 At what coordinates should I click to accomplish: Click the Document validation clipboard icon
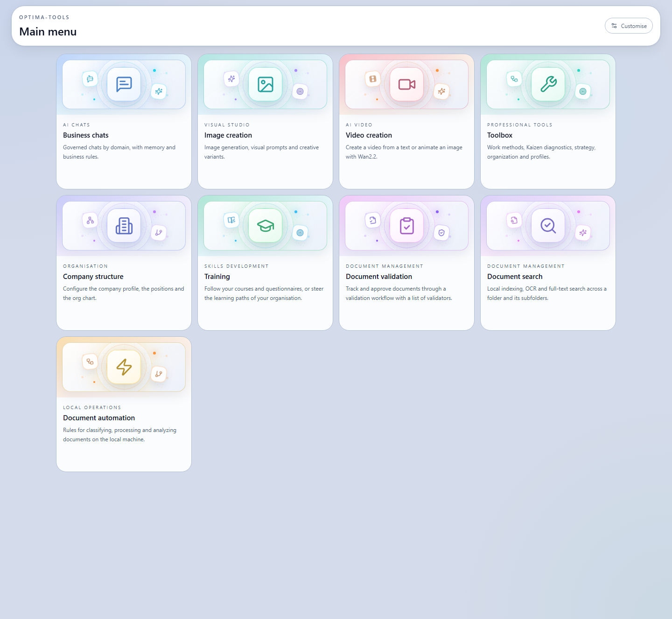[x=406, y=226]
